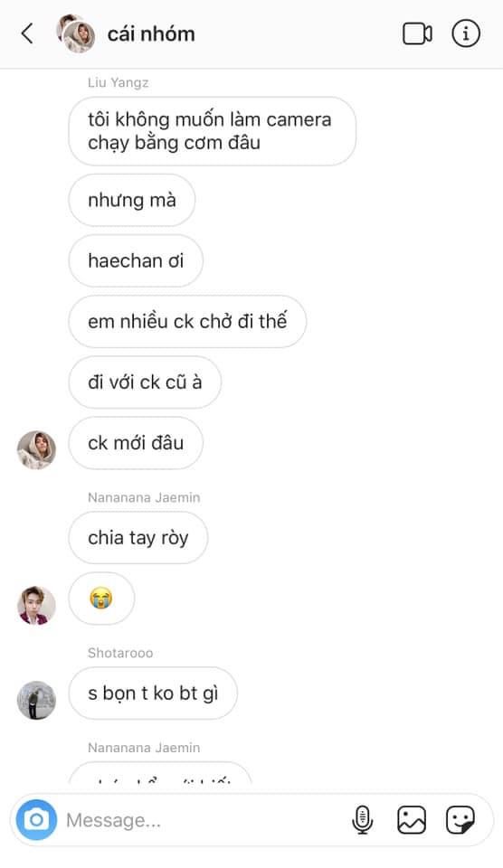Select the 's bọn t ko bt gì' message
The image size is (503, 868).
point(153,693)
